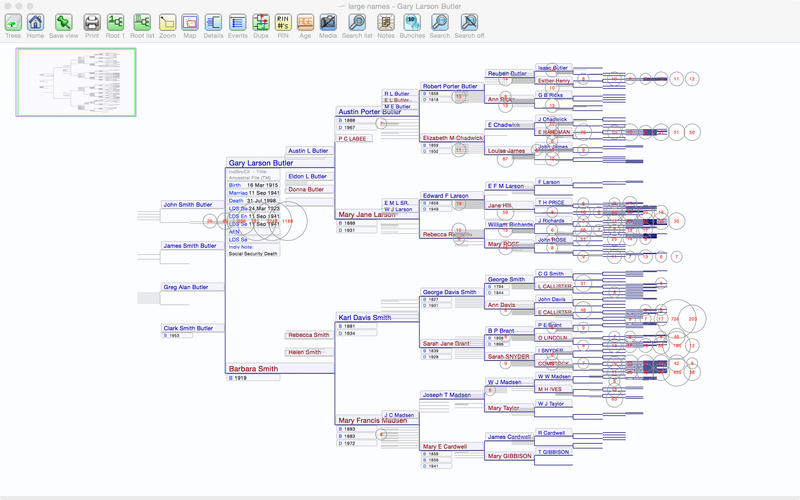
Task: Select Karl Davis Smith in tree
Action: (364, 317)
